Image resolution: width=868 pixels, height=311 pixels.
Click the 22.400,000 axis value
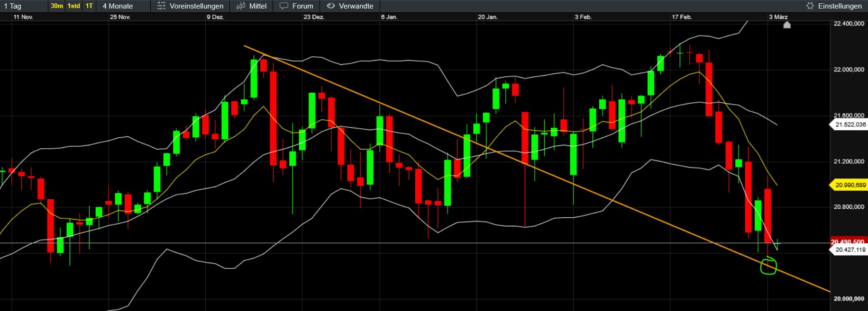click(849, 24)
